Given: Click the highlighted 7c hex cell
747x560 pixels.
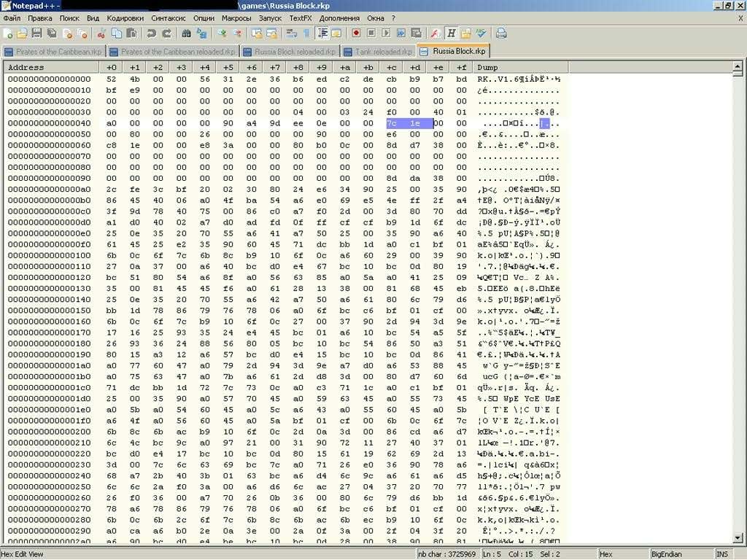Looking at the screenshot, I should coord(392,123).
